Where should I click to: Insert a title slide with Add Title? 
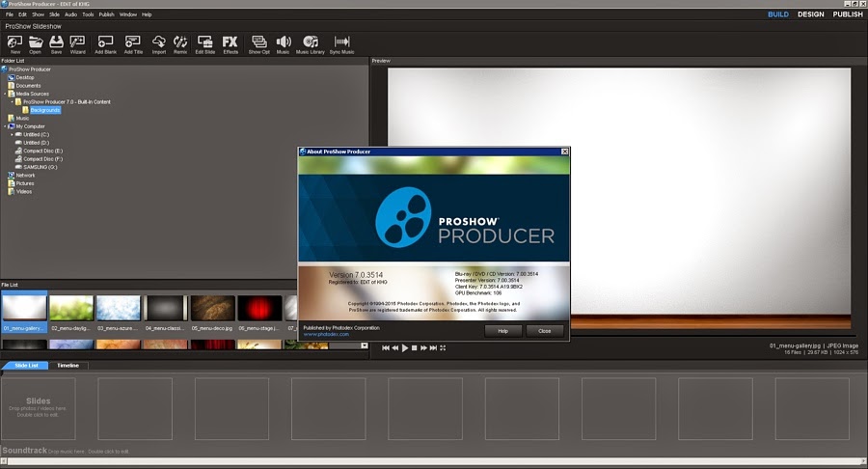pos(133,44)
